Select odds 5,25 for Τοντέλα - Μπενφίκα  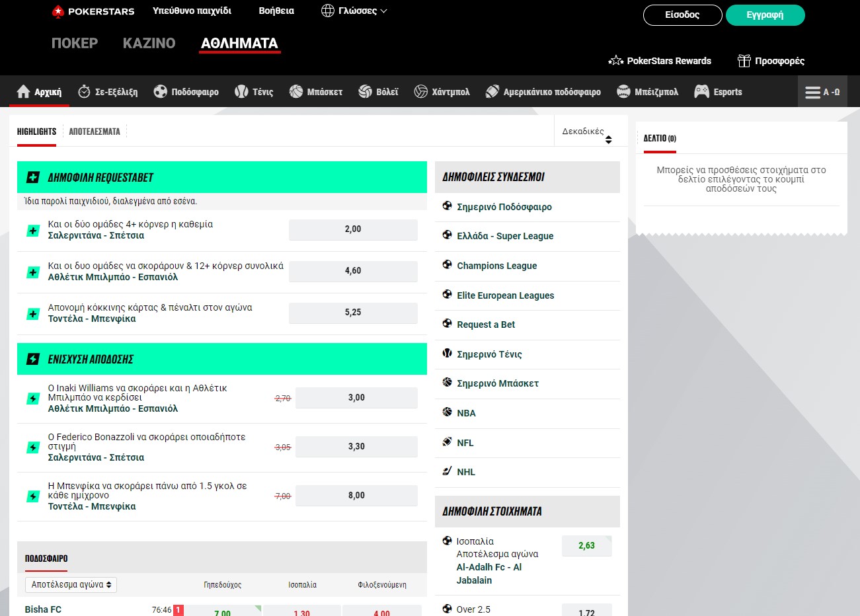(x=353, y=313)
